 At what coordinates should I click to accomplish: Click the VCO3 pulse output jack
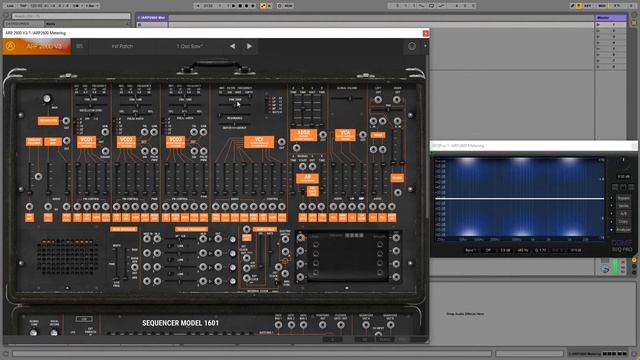pyautogui.click(x=203, y=151)
